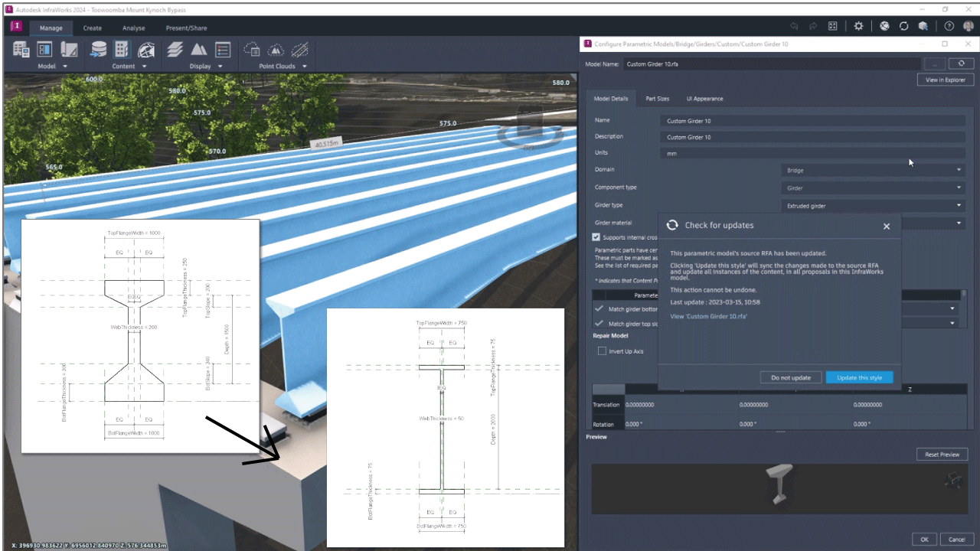This screenshot has height=551, width=980.
Task: Click the globe network icon in top bar
Action: coord(884,26)
